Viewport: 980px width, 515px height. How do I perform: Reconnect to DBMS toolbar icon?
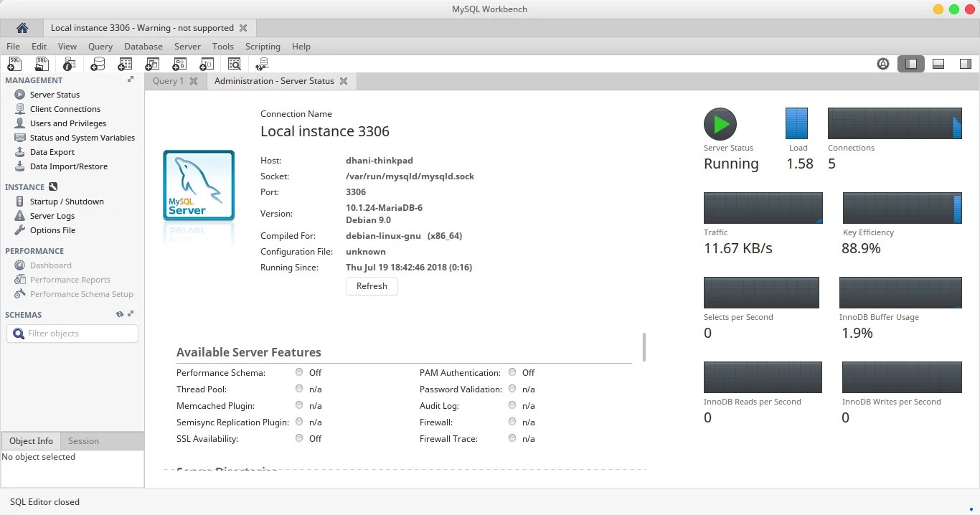(262, 65)
